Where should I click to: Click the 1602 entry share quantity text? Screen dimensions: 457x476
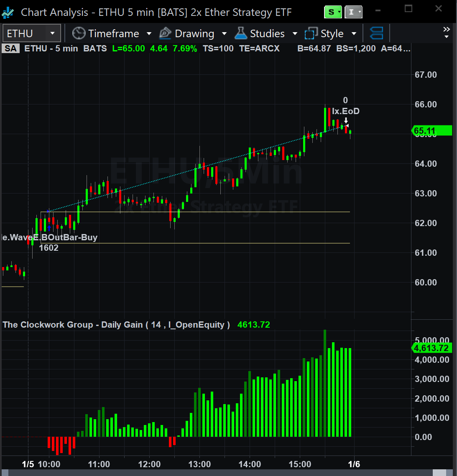pyautogui.click(x=49, y=248)
